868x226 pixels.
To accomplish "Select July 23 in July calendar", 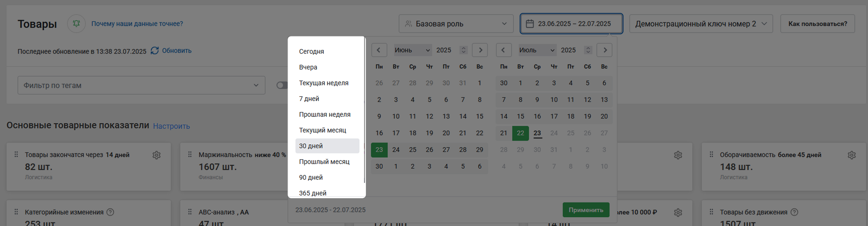I will pyautogui.click(x=537, y=133).
